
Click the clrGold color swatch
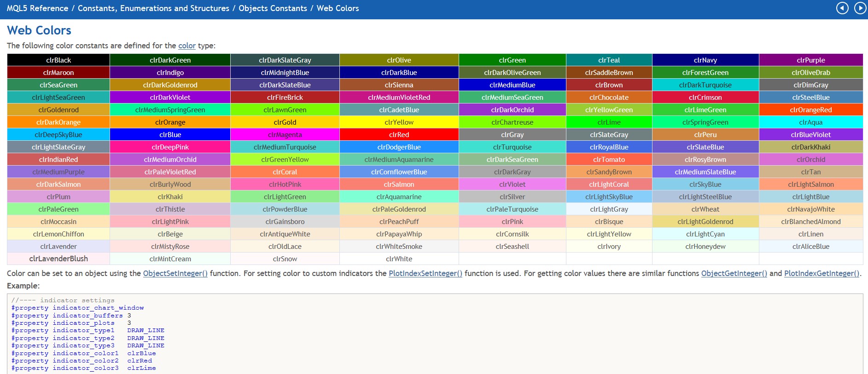pyautogui.click(x=285, y=122)
